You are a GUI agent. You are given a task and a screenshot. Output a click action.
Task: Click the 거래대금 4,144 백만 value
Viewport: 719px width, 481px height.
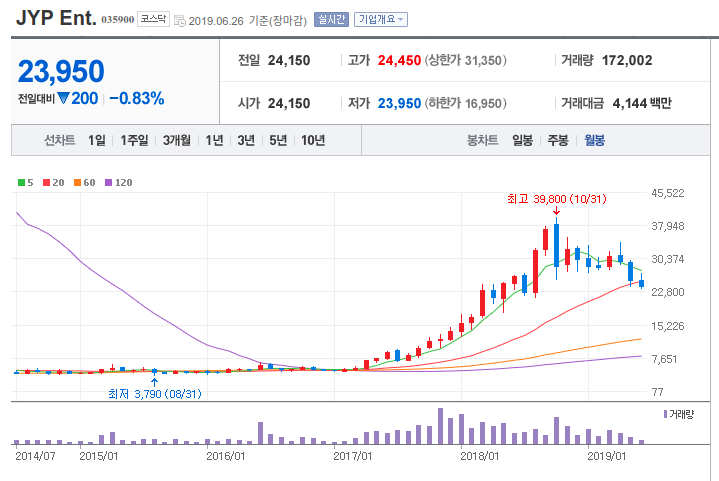[x=642, y=103]
